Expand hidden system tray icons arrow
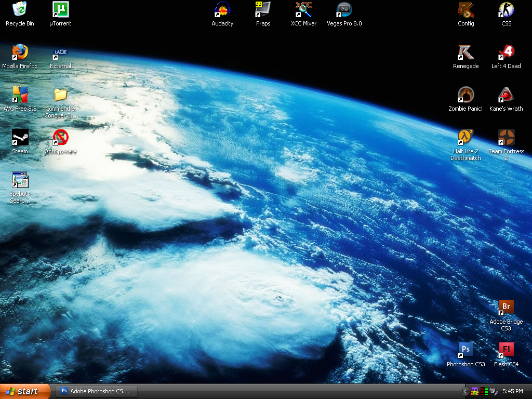This screenshot has height=399, width=532. click(465, 391)
